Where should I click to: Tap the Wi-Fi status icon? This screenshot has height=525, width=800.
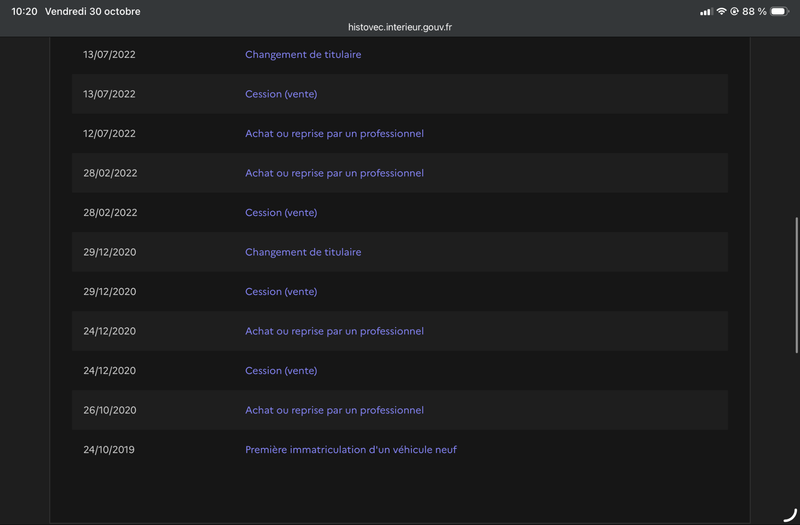coord(721,11)
